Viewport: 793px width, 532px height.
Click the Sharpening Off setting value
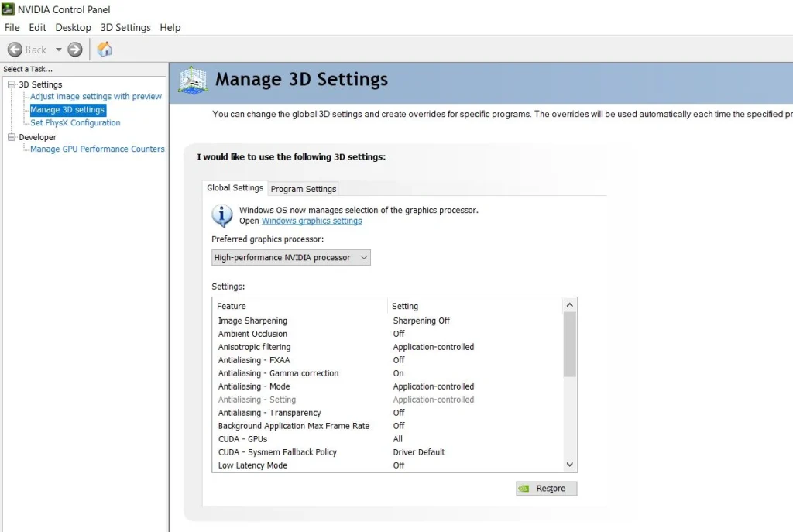coord(421,321)
